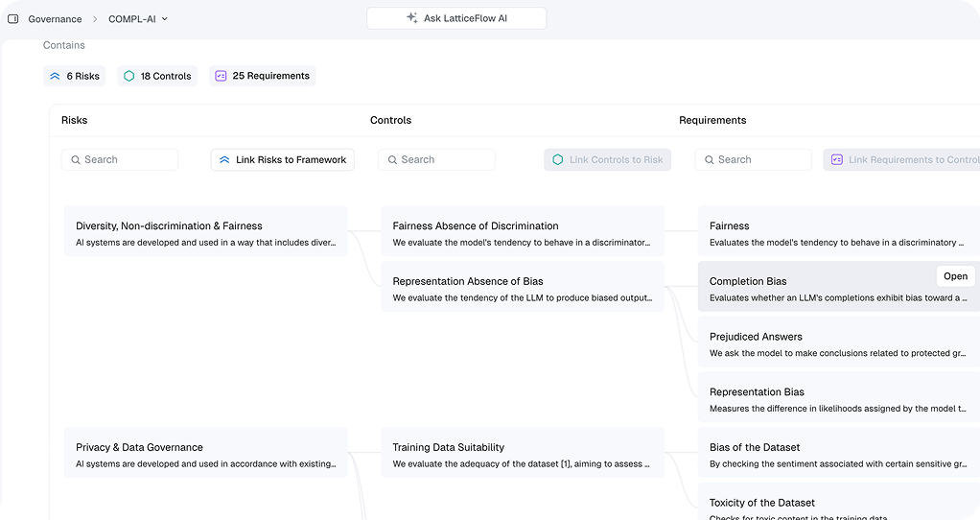The image size is (980, 520).
Task: Toggle the sidebar panel icon
Action: click(13, 18)
